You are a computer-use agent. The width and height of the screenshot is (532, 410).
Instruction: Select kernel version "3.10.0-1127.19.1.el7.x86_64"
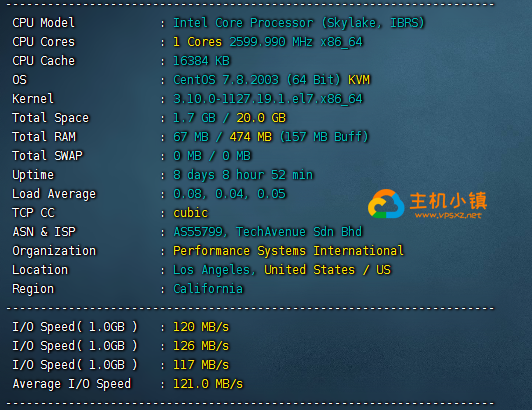point(268,99)
